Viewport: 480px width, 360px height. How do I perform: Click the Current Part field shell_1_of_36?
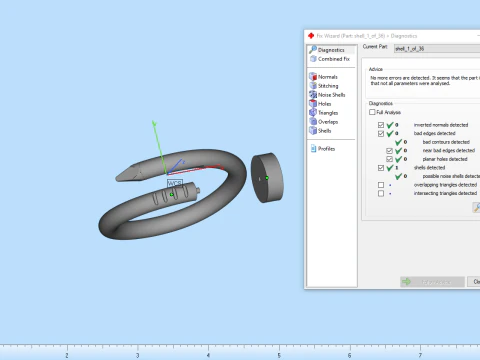coord(437,49)
